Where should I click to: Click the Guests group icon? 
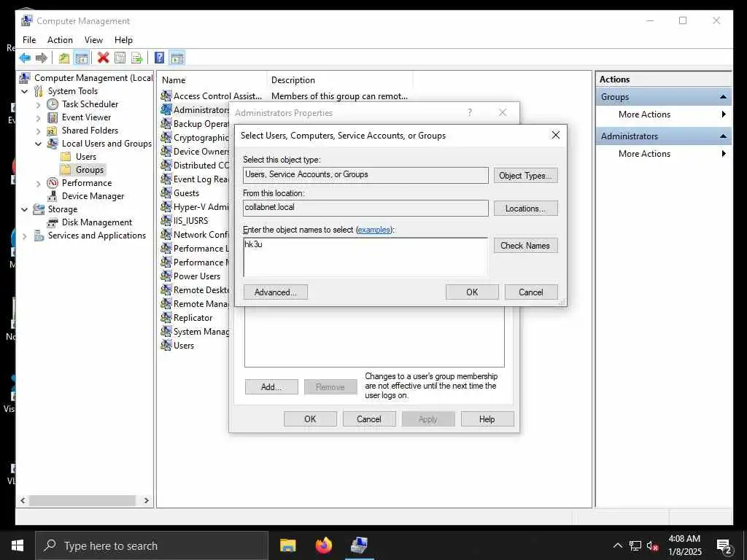point(166,192)
